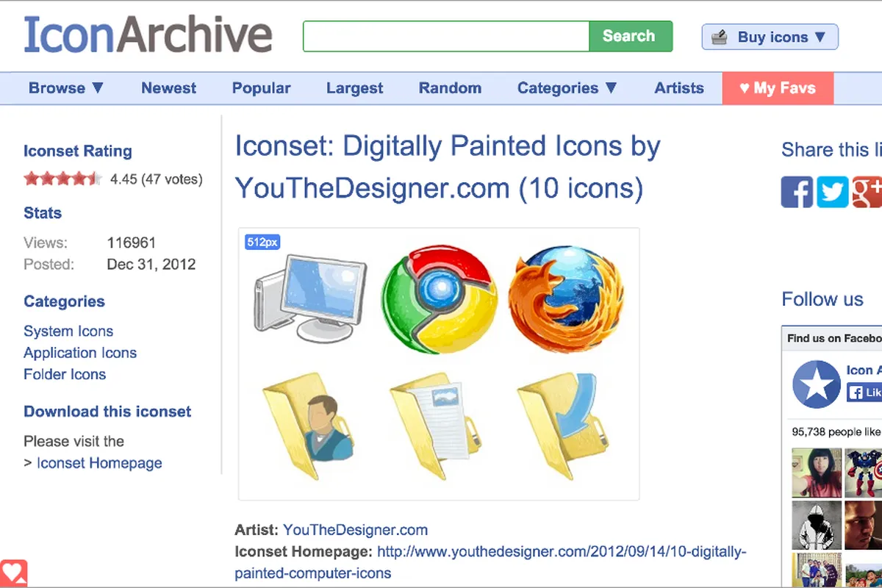Click the girl profile photo in Facebook widget

816,472
